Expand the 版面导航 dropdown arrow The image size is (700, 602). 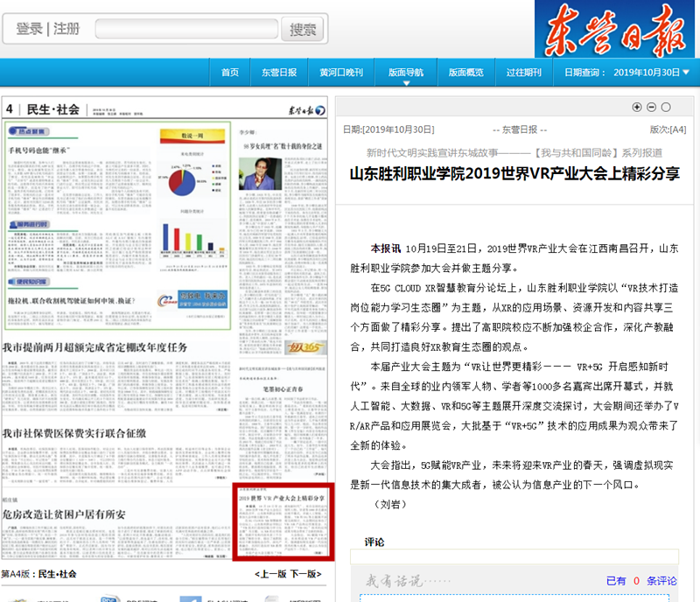(x=406, y=83)
